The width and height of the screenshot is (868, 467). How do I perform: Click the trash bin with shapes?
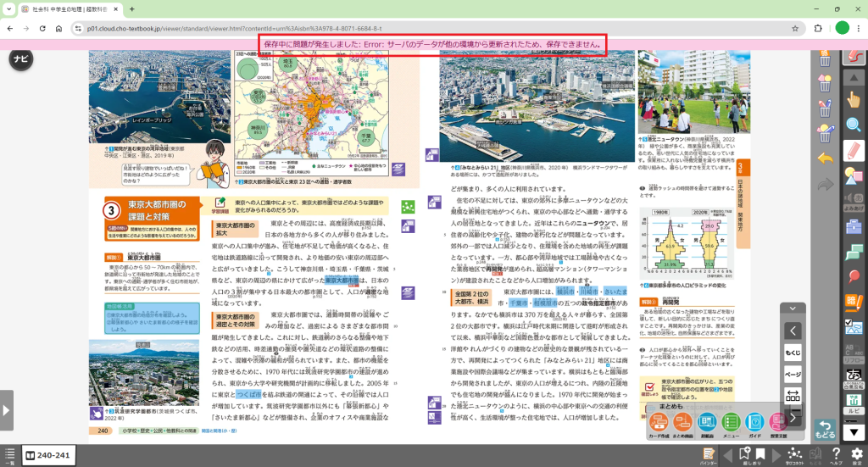(x=825, y=83)
